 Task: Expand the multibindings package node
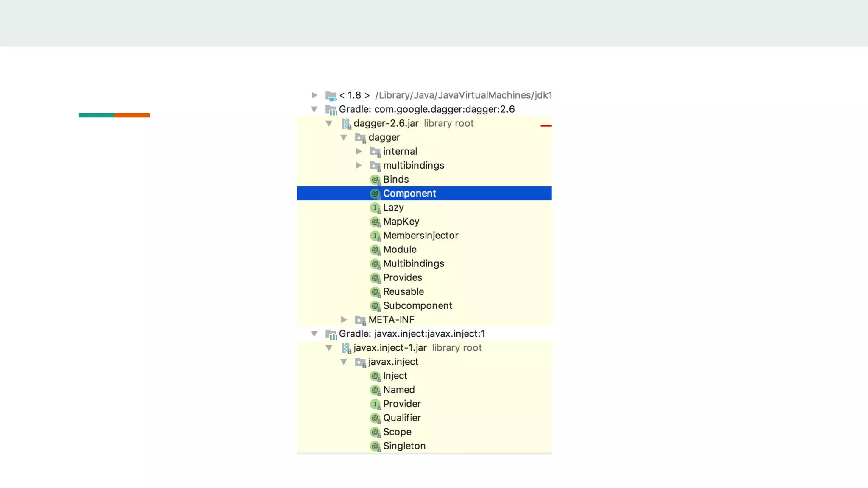pyautogui.click(x=359, y=165)
